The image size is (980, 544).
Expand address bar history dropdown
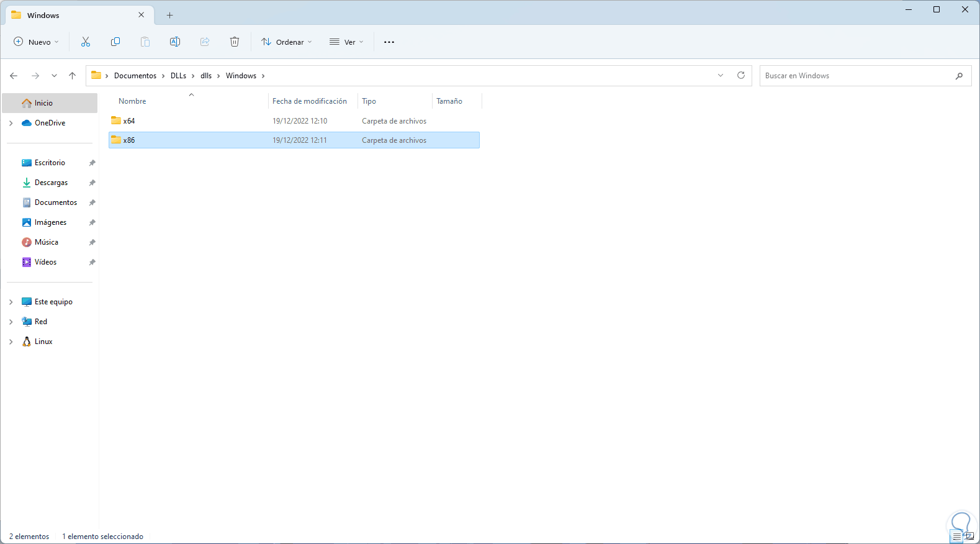[721, 76]
